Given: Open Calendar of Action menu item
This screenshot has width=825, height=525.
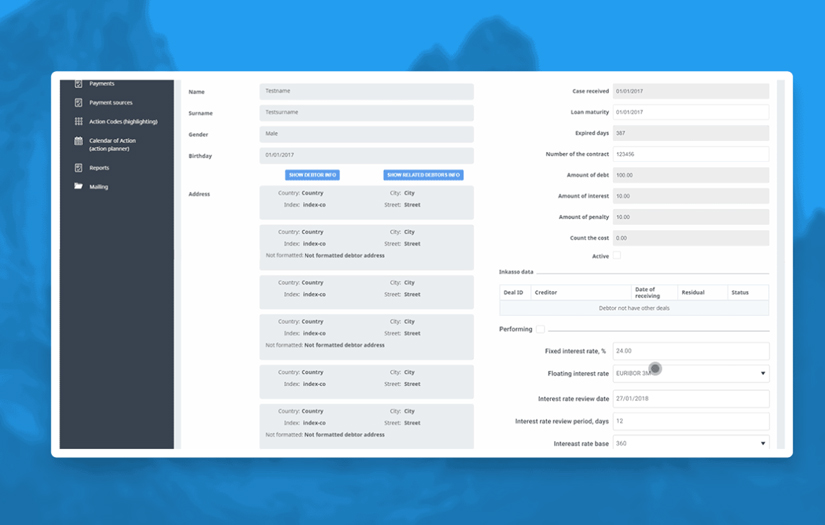Looking at the screenshot, I should coord(112,145).
